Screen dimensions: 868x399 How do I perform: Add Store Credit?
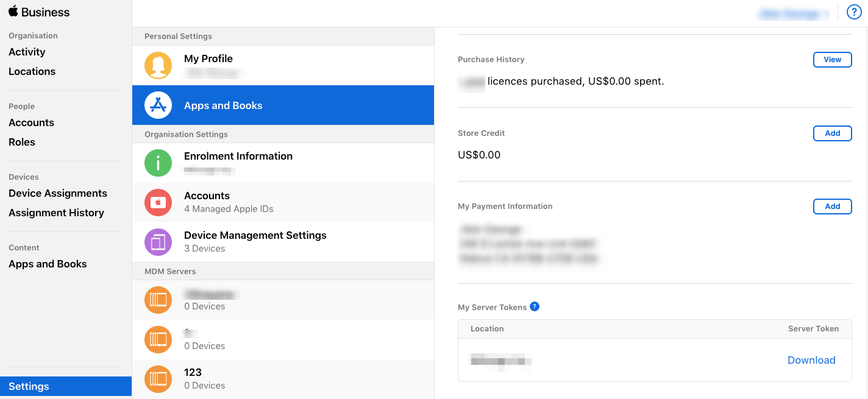pos(832,133)
